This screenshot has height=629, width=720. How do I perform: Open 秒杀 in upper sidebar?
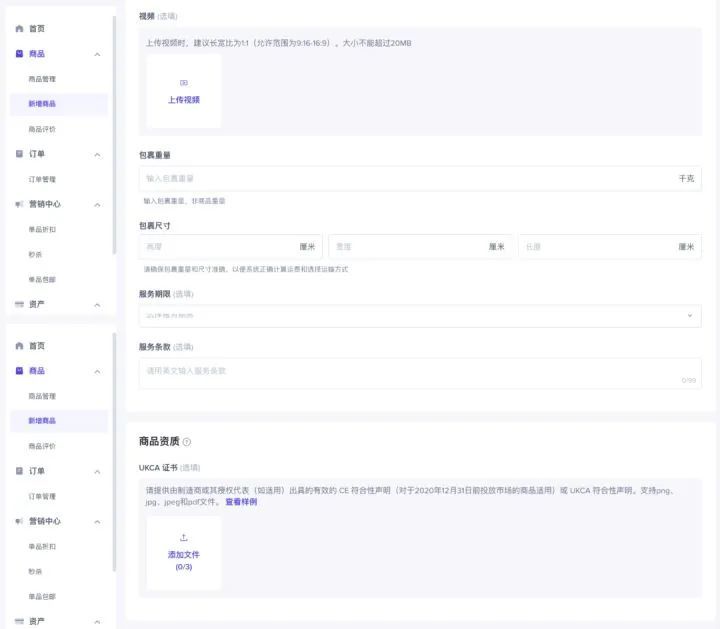point(35,254)
